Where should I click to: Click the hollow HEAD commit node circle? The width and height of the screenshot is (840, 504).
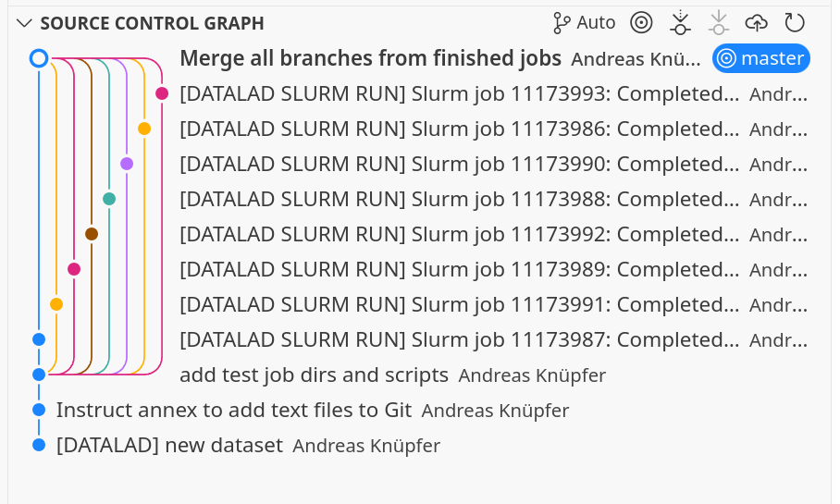[x=39, y=58]
